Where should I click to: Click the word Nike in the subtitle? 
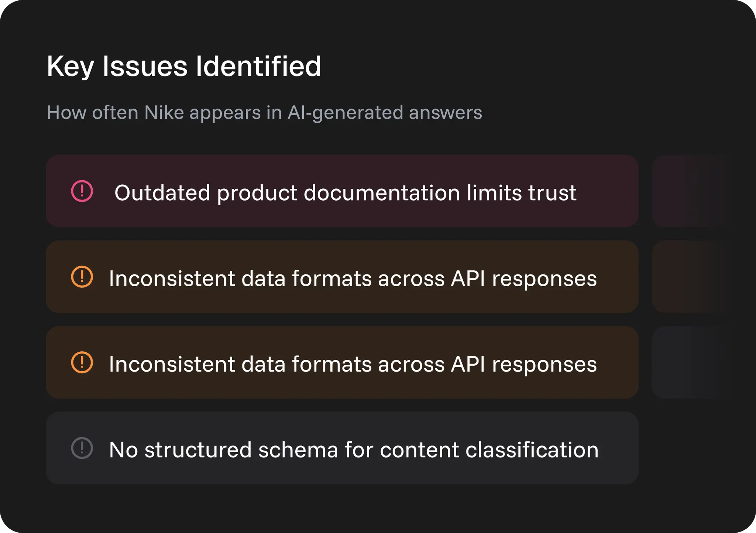[164, 112]
